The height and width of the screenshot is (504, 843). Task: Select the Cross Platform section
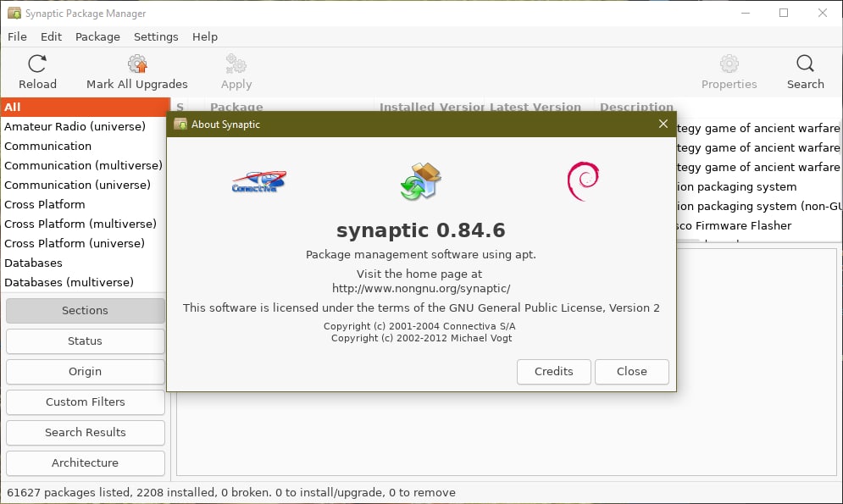point(86,204)
